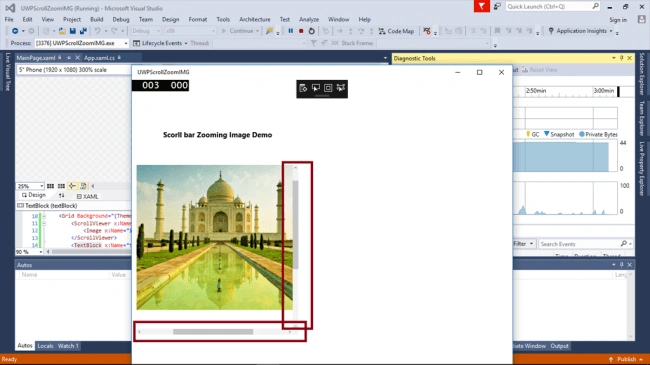Click the Undo arrow icon
Viewport: 650px width, 365px height.
97,31
